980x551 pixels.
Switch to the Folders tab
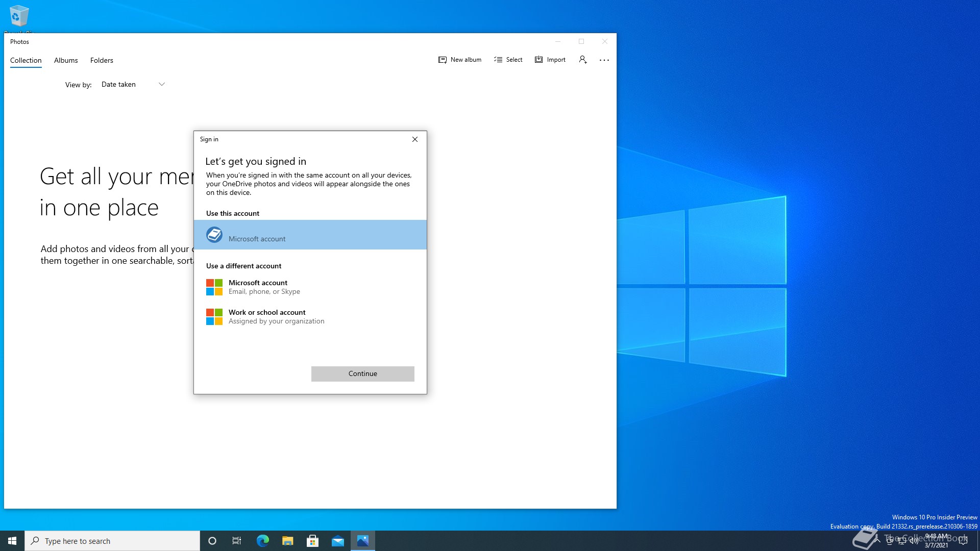pyautogui.click(x=102, y=60)
